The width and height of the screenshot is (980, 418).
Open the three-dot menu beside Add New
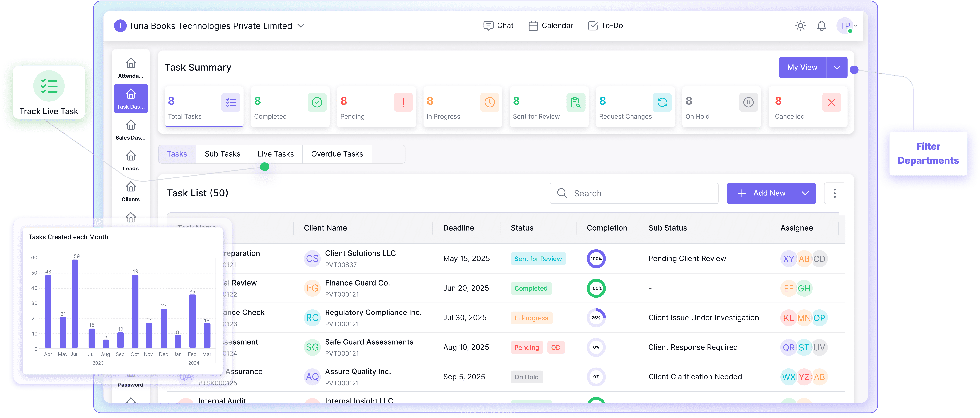point(835,193)
